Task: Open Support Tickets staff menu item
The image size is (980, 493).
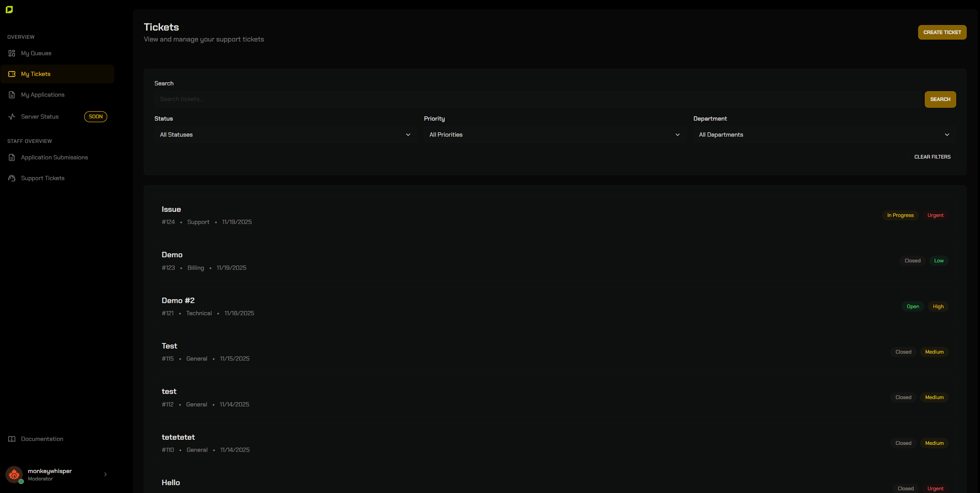Action: tap(43, 178)
